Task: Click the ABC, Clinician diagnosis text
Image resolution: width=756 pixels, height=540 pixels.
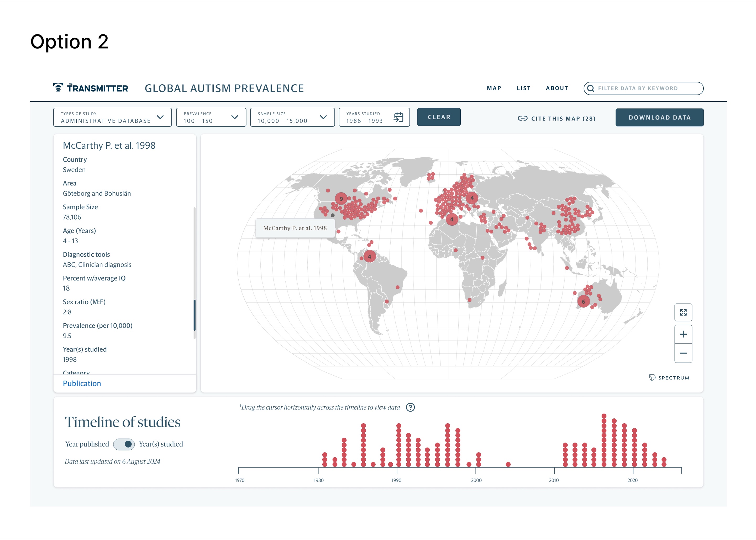Action: pos(97,265)
